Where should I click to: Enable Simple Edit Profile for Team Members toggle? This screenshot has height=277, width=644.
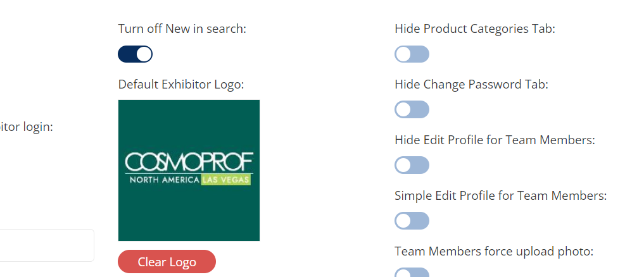tap(412, 221)
